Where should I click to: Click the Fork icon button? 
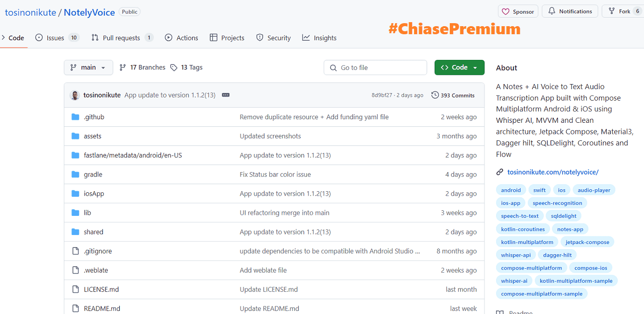point(611,11)
